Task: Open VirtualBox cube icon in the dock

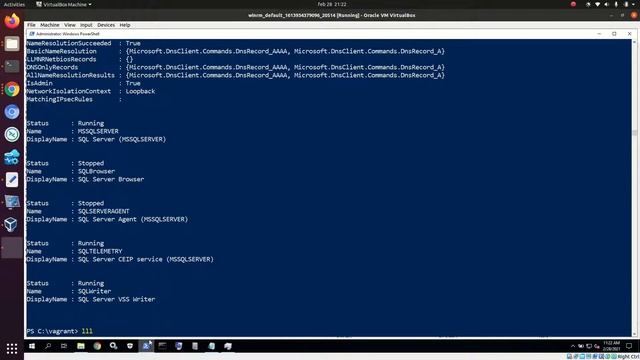Action: pyautogui.click(x=12, y=224)
